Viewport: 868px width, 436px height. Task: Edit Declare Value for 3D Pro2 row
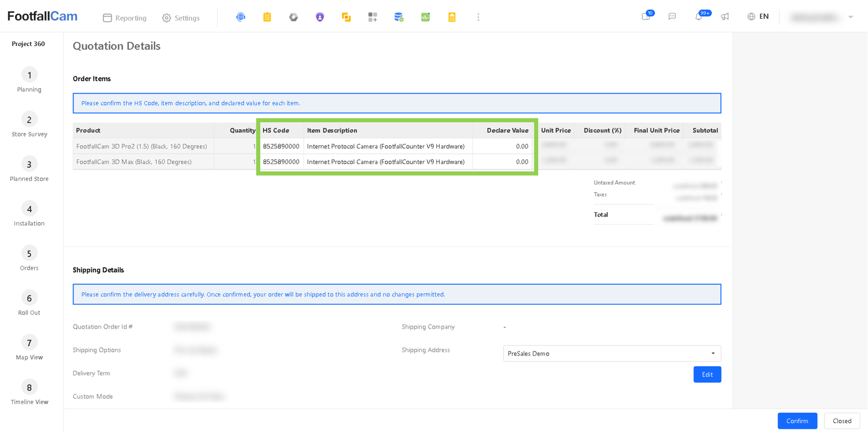pyautogui.click(x=503, y=147)
